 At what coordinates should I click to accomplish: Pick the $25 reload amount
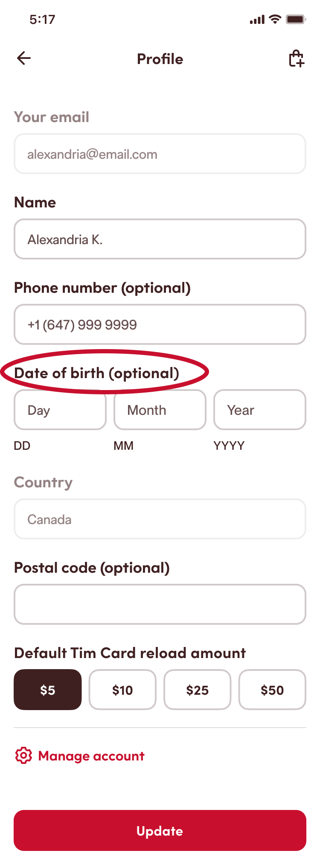pyautogui.click(x=198, y=690)
